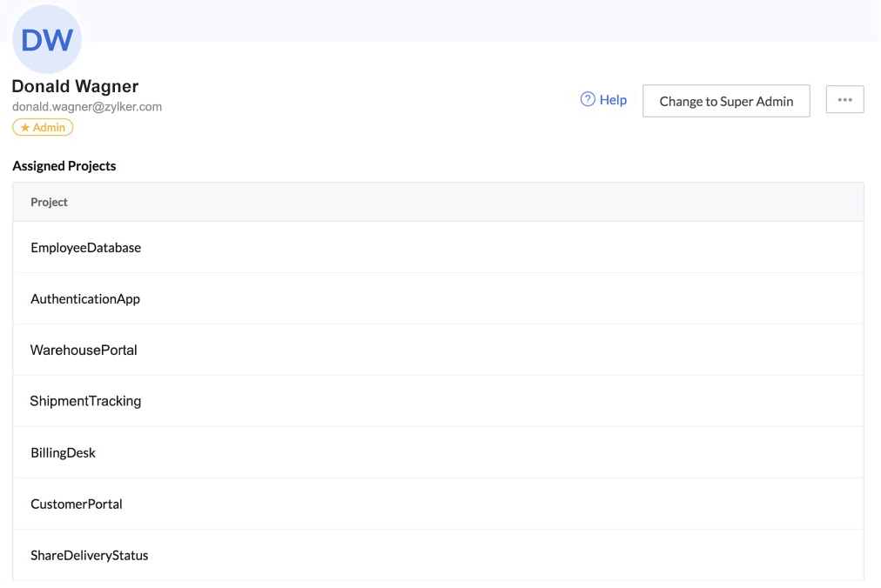Screen dimensions: 881x588
Task: Select the EmployeeDatabase project row
Action: (x=438, y=248)
